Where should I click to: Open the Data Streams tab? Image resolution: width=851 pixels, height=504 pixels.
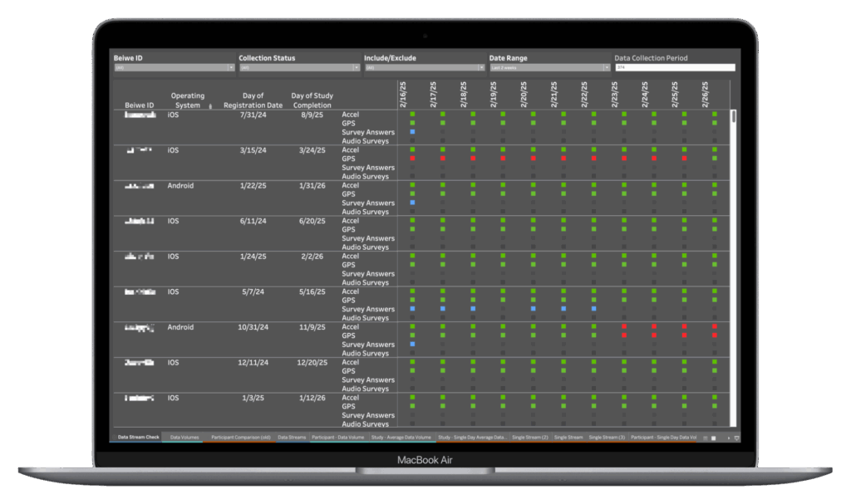[292, 437]
